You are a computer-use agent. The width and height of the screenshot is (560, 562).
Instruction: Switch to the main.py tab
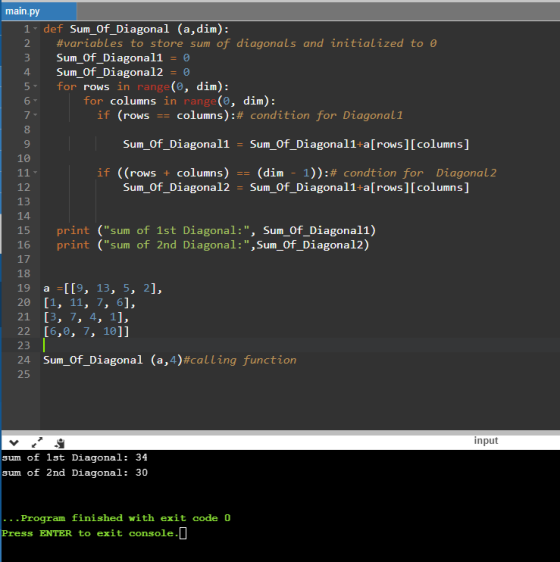[39, 11]
